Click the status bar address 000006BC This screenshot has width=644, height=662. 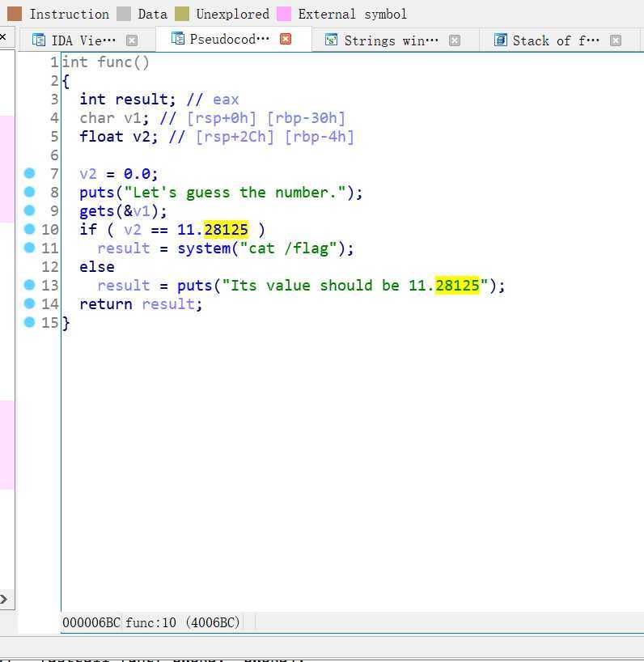tap(91, 622)
